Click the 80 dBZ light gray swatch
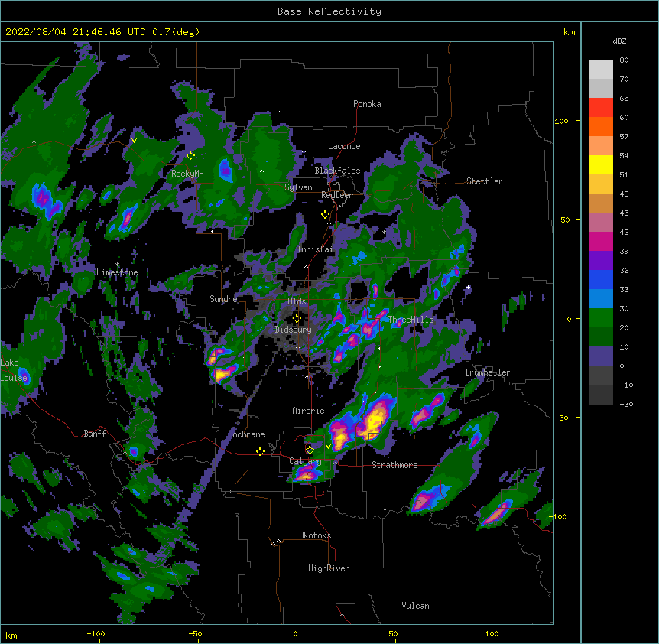 [x=601, y=70]
